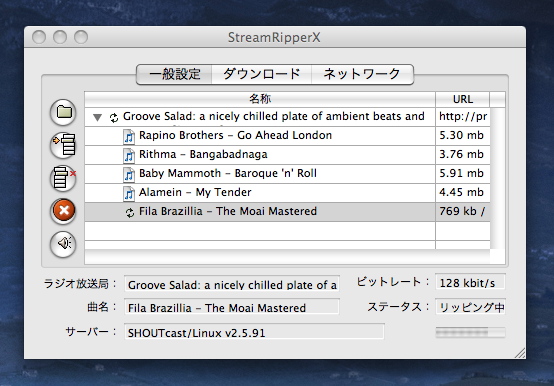
Task: Click the ripping progress bar
Action: click(470, 332)
